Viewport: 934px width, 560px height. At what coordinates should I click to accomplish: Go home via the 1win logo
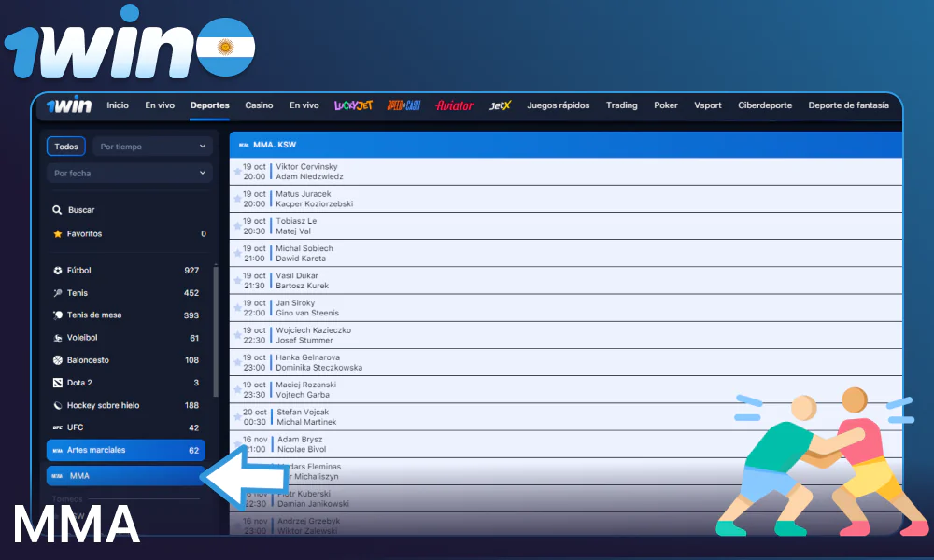coord(70,105)
